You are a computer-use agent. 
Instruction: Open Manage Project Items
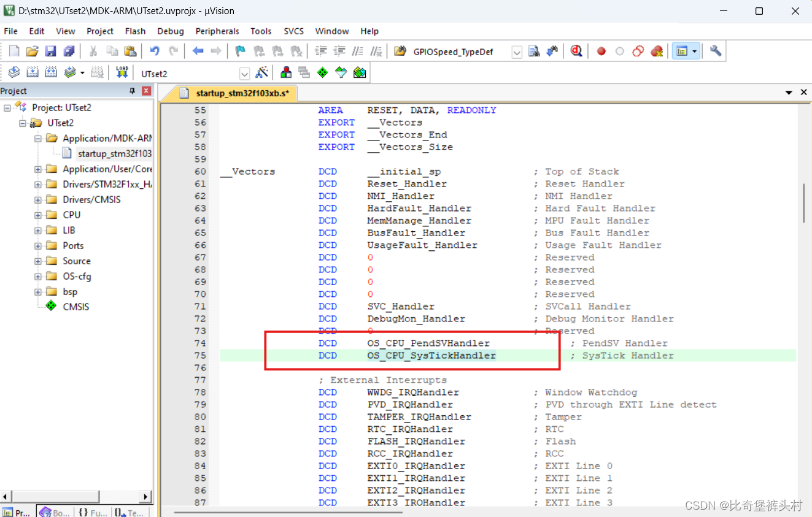click(x=285, y=72)
